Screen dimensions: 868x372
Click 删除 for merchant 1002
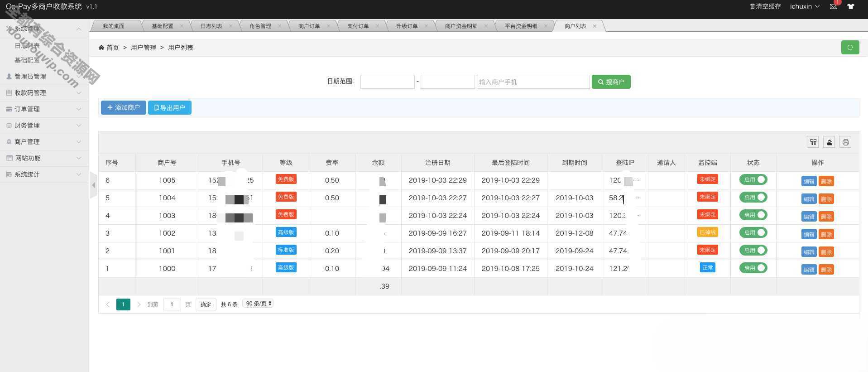(826, 234)
